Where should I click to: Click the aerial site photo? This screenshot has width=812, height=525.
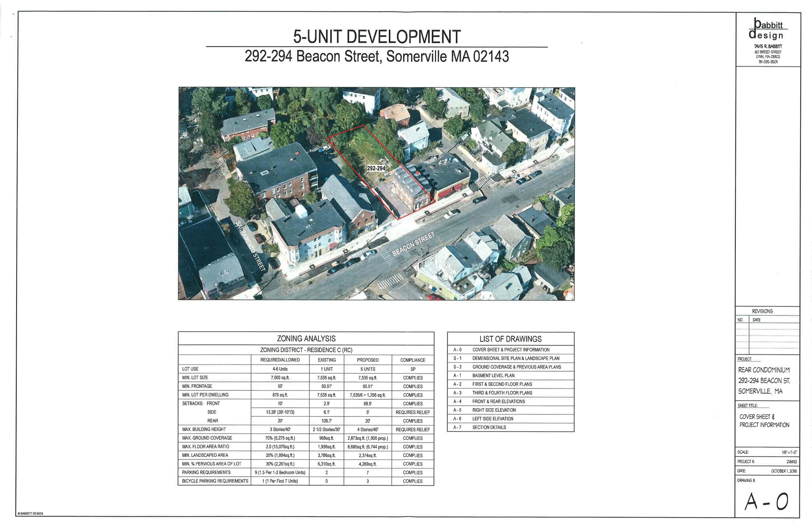[x=377, y=194]
